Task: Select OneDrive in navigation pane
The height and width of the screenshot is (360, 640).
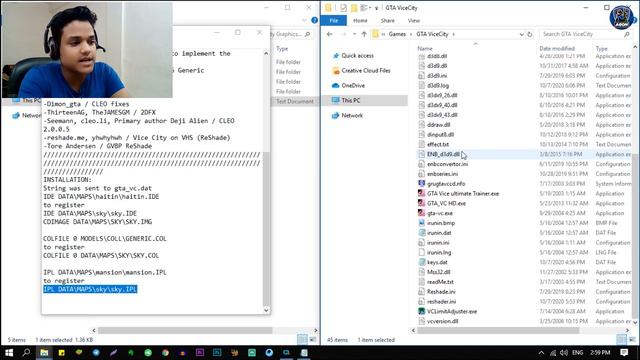Action: point(353,86)
